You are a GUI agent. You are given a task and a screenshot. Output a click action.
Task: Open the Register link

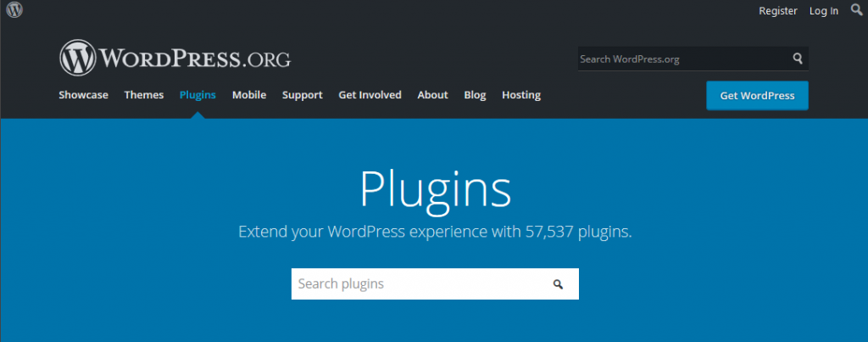pos(778,11)
